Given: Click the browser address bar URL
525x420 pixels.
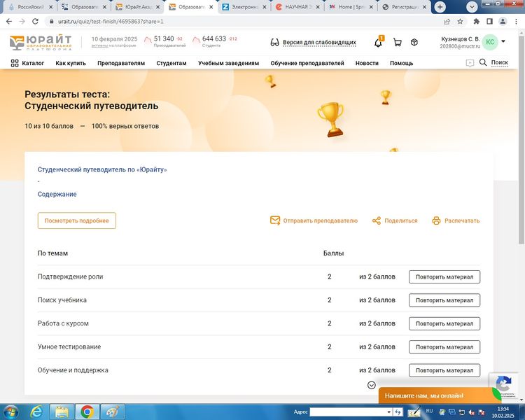Looking at the screenshot, I should point(111,22).
